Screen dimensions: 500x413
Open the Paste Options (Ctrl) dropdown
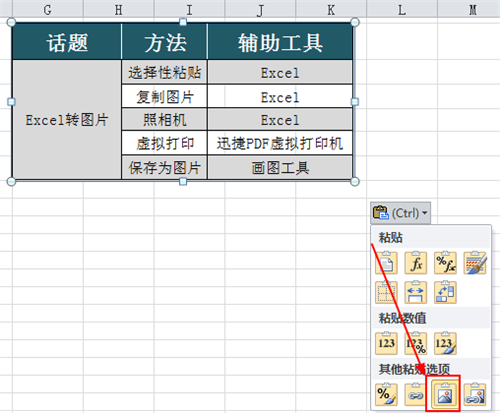click(x=400, y=213)
